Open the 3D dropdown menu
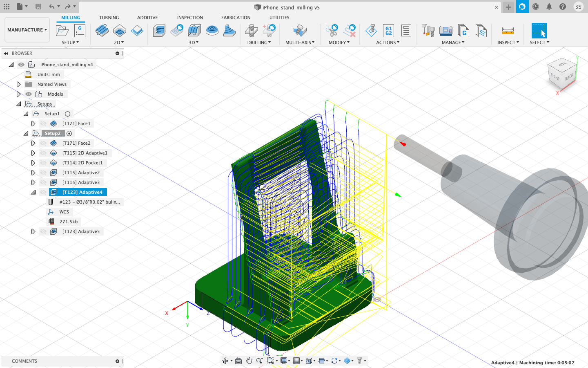Screen dimensions: 588x368 coord(194,43)
